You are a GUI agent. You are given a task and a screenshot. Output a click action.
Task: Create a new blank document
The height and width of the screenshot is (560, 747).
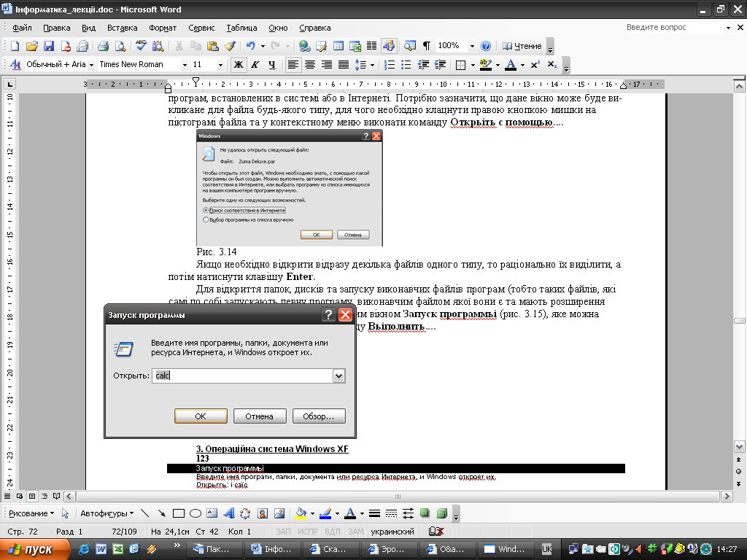[15, 46]
